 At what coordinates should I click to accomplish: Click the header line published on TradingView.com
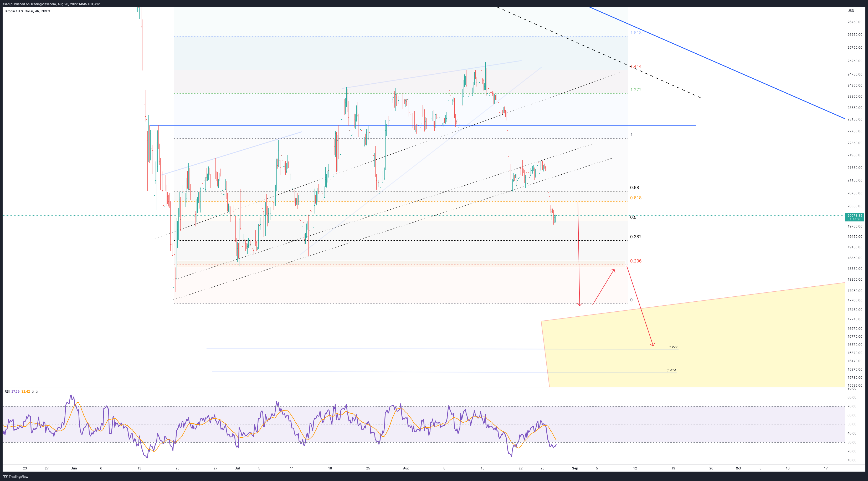pos(51,4)
